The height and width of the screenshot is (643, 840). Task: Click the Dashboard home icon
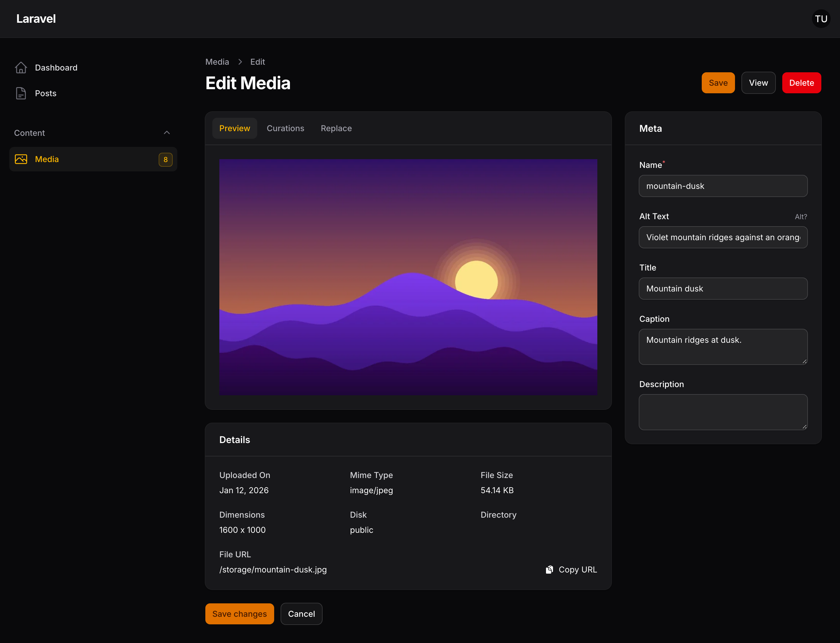[x=21, y=68]
